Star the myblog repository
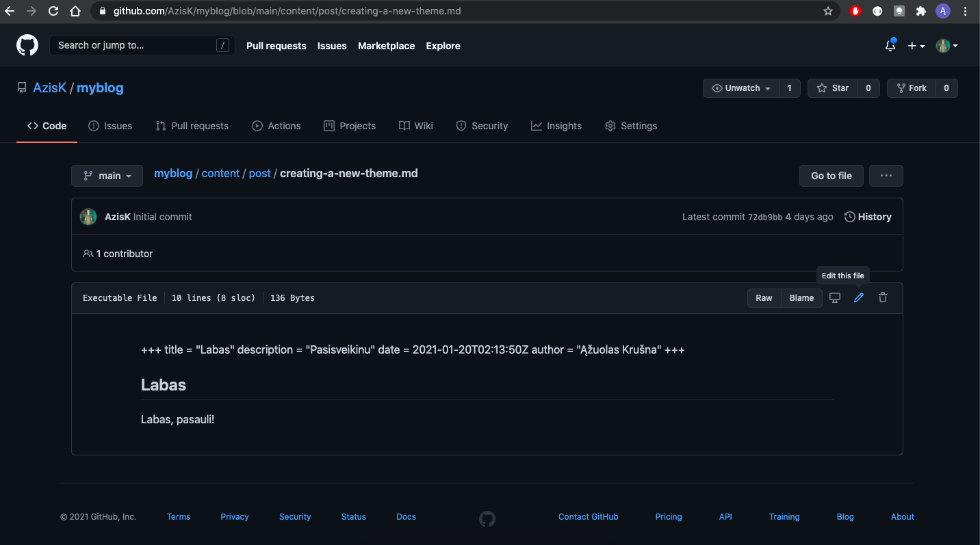980x545 pixels. 832,88
